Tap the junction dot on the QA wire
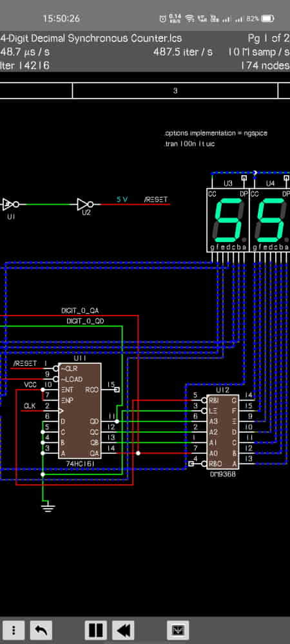This screenshot has width=290, height=644. [138, 453]
